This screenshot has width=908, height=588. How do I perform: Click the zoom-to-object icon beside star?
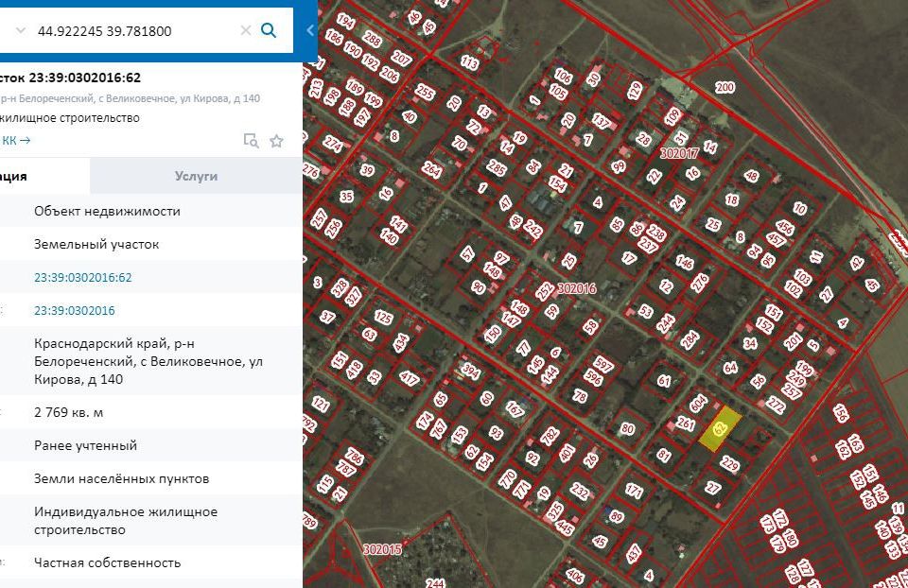click(x=251, y=141)
